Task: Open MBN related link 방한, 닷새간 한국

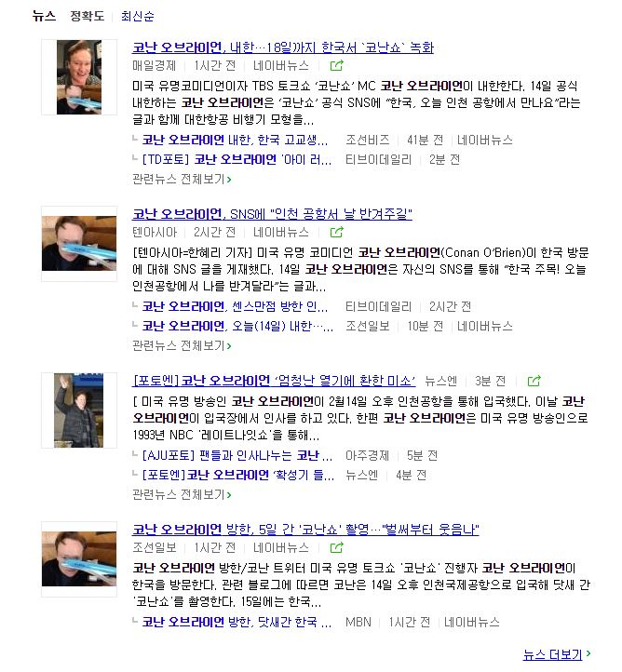Action: 237,622
